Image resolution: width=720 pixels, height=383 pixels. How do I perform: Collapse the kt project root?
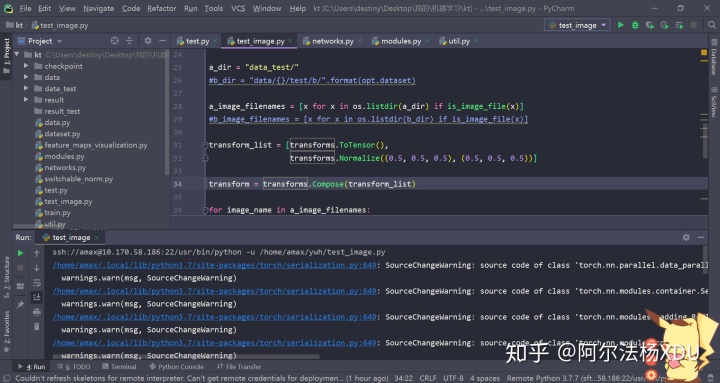tap(17, 55)
